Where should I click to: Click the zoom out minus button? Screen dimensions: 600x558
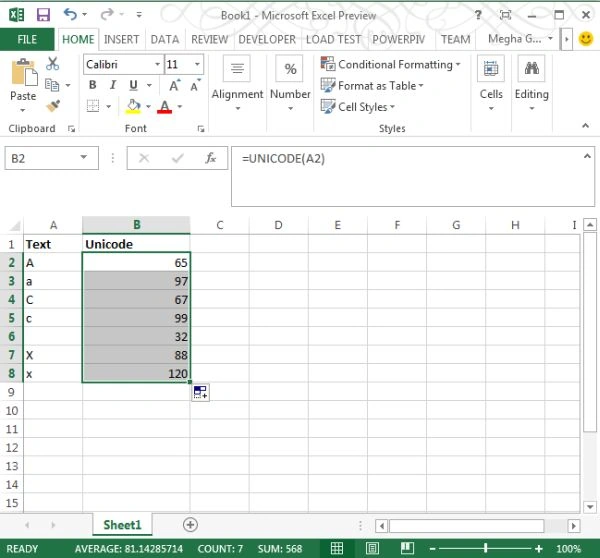pos(432,549)
